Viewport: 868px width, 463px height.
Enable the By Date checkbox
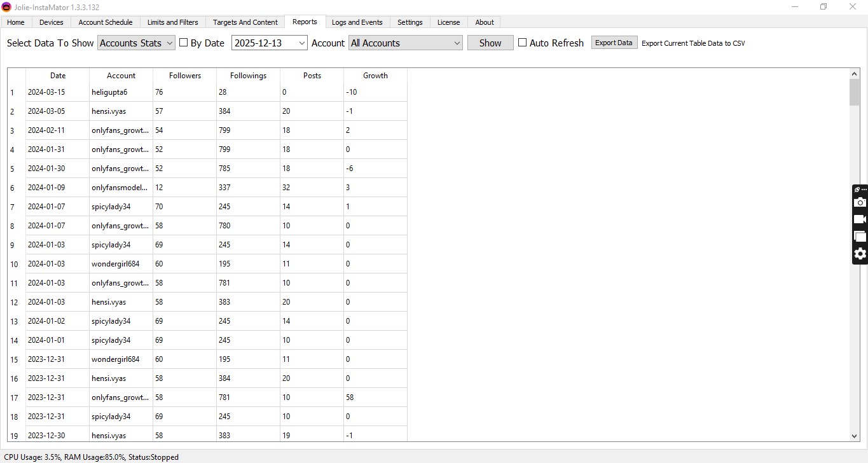click(x=183, y=43)
